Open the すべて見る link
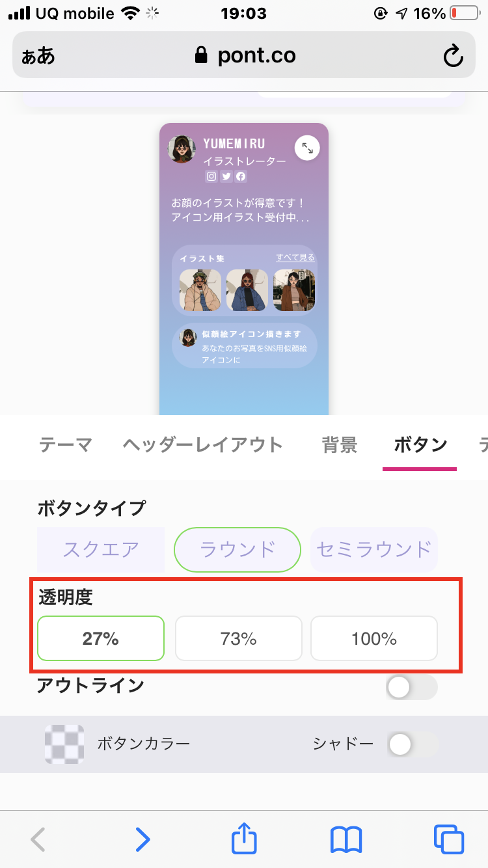 pyautogui.click(x=295, y=258)
